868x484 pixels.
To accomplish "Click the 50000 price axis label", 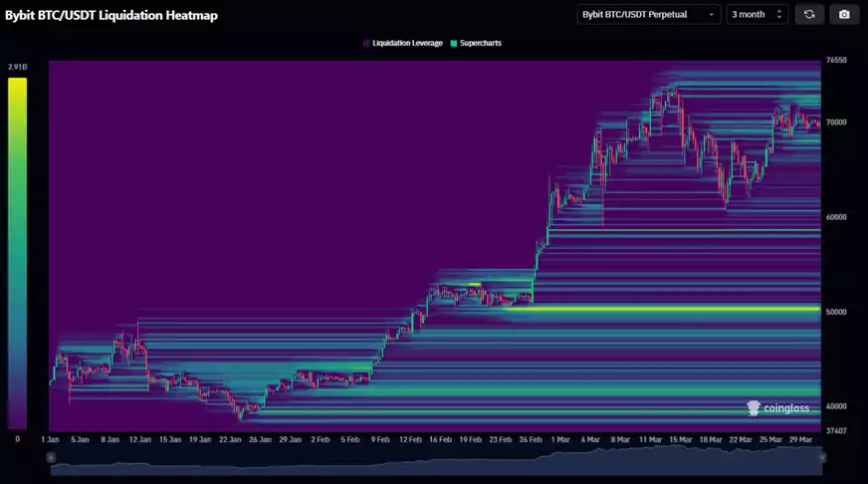I will 836,312.
